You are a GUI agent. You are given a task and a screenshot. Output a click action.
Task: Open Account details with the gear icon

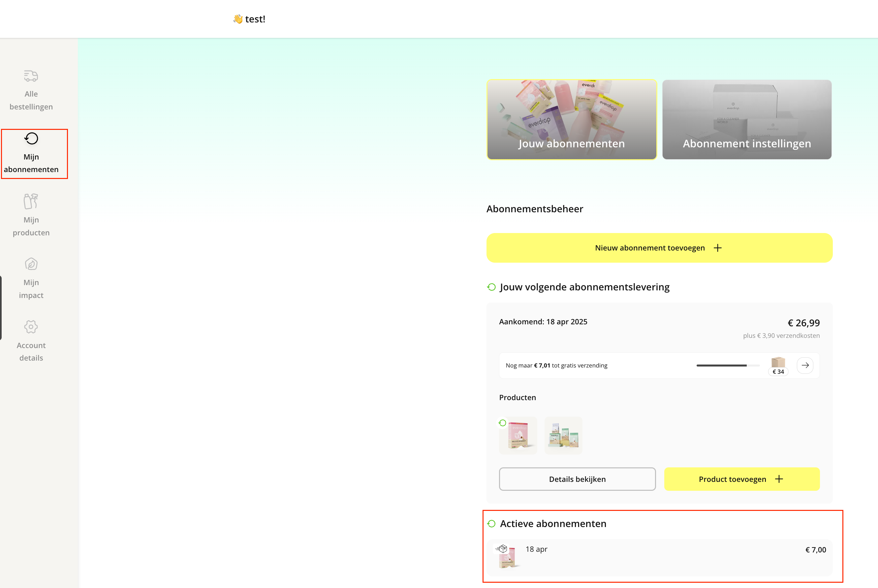click(31, 327)
